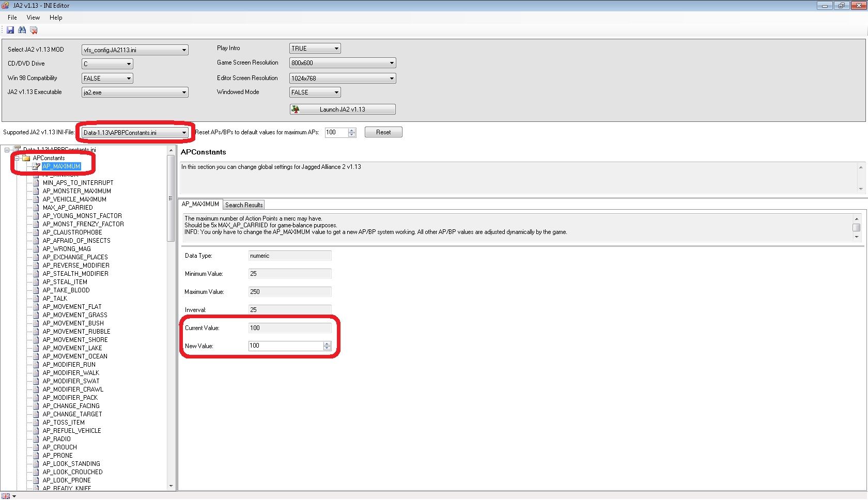868x500 pixels.
Task: Click the APConstants folder icon
Action: (x=26, y=158)
